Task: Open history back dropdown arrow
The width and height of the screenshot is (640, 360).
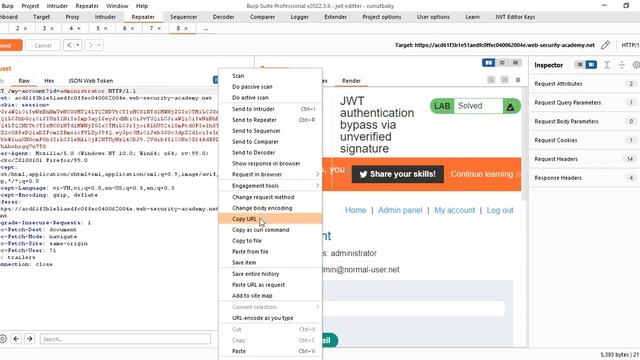Action: pyautogui.click(x=77, y=45)
